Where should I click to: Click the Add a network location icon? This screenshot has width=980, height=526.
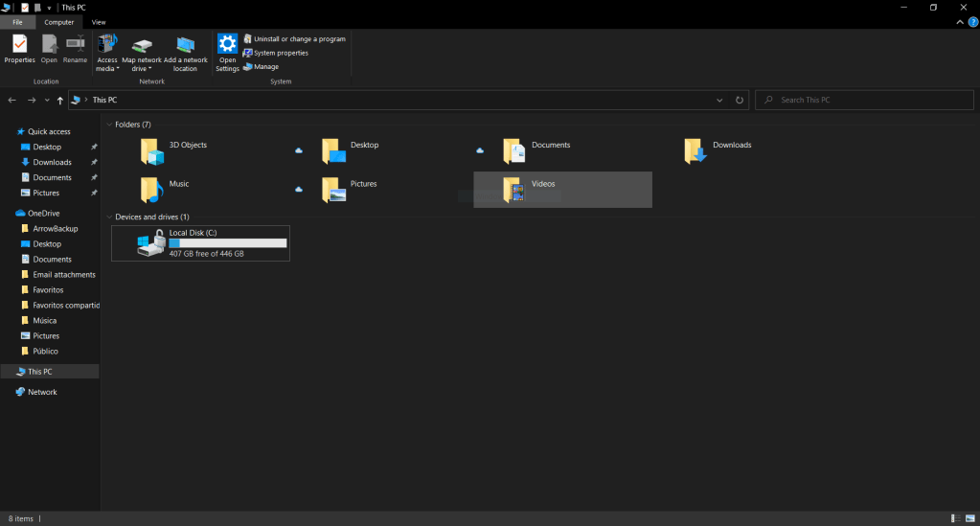(x=185, y=50)
